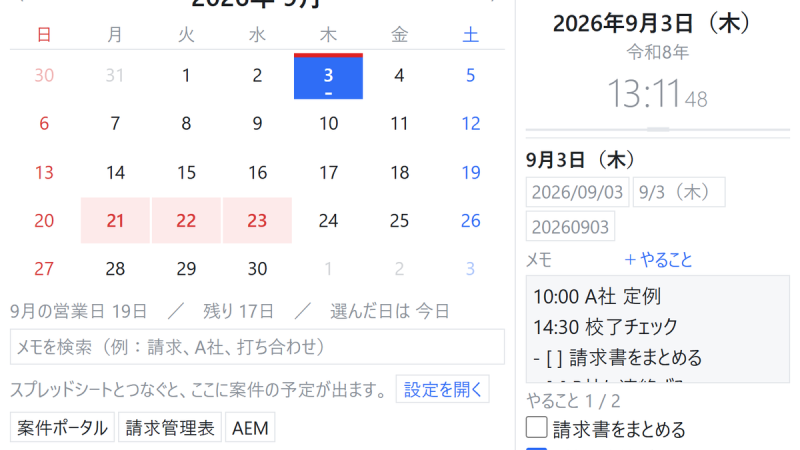Select September 15 in calendar

(x=186, y=172)
